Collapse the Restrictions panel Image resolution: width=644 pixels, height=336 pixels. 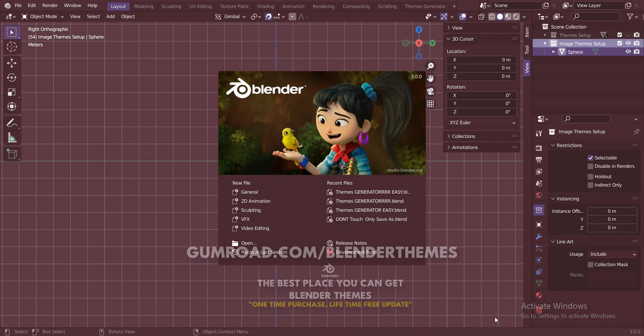(594, 145)
